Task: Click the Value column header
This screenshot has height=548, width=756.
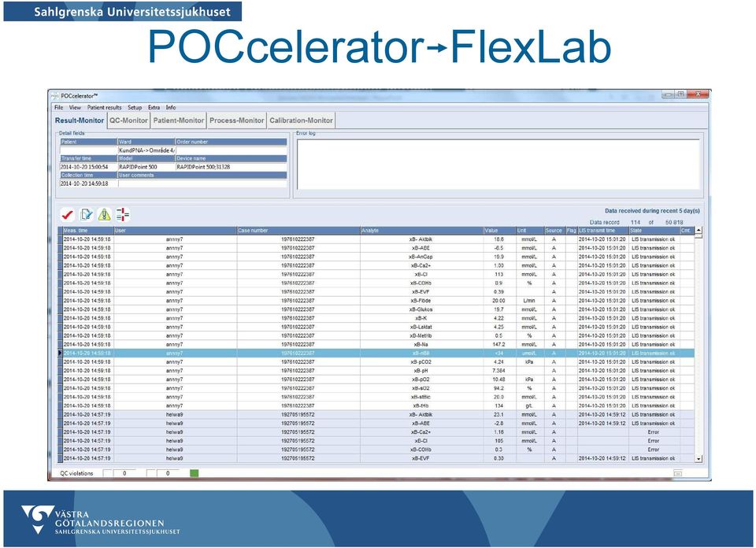Action: [499, 231]
